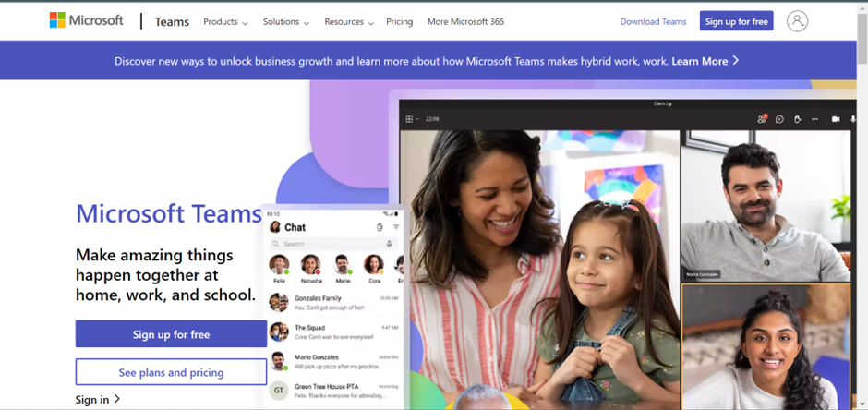The height and width of the screenshot is (410, 868).
Task: Click the camera icon in meeting toolbar
Action: 836,119
